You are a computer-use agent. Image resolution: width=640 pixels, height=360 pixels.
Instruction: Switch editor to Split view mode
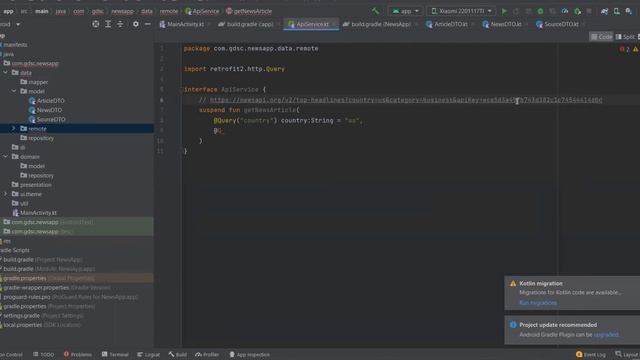tap(625, 37)
